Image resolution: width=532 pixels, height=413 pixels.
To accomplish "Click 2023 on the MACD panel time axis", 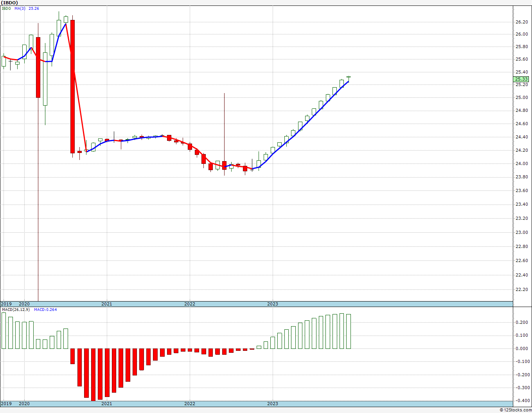I will 273,404.
